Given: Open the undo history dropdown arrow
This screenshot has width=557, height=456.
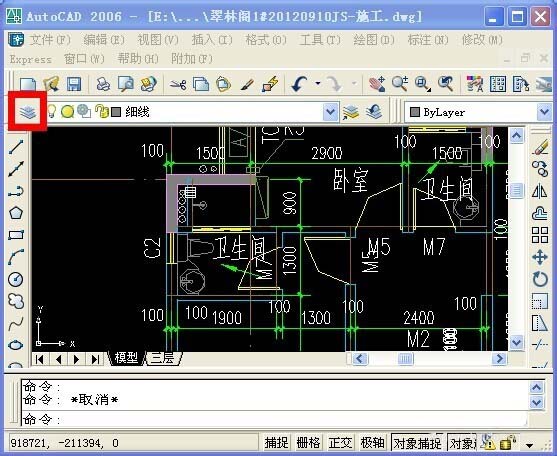Looking at the screenshot, I should [x=318, y=84].
